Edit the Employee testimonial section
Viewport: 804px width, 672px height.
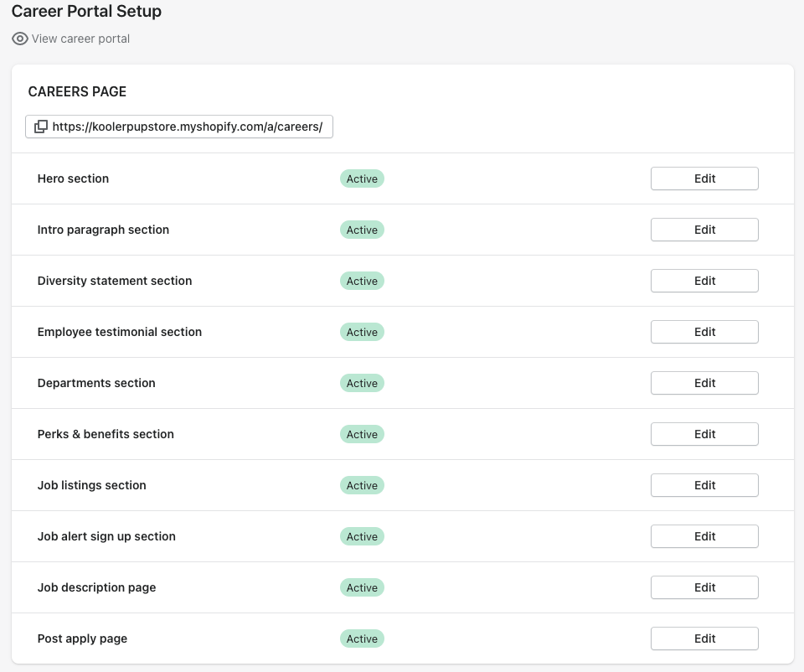703,332
